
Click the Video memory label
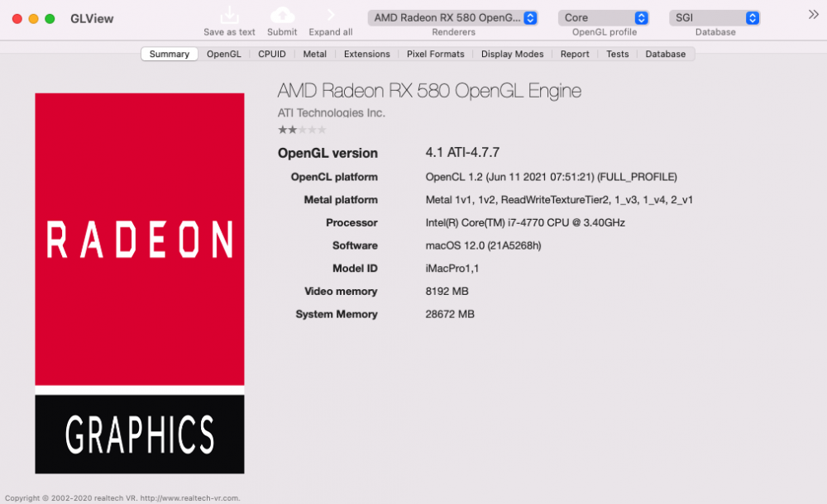coord(341,291)
